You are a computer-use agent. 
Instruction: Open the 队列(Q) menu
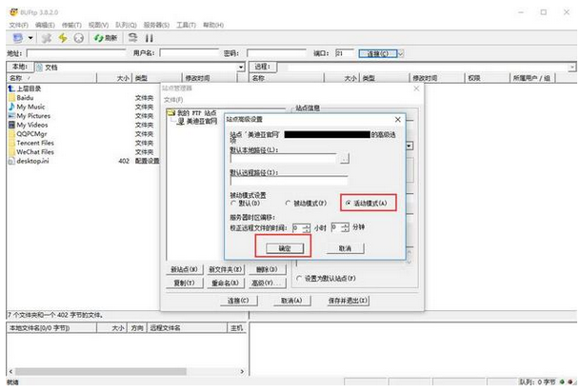[x=126, y=25]
